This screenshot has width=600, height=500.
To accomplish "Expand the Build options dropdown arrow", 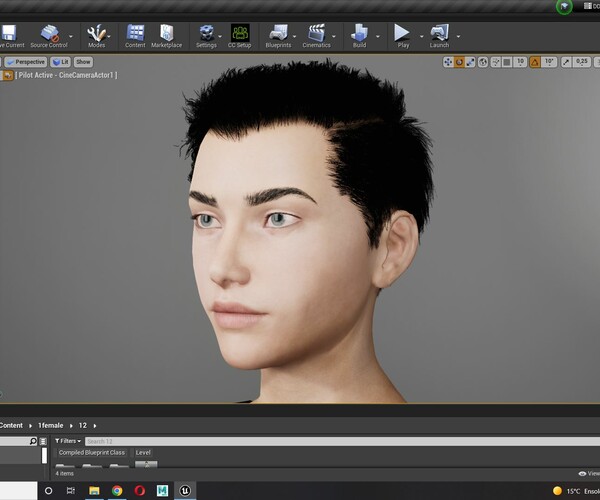I will (x=378, y=36).
